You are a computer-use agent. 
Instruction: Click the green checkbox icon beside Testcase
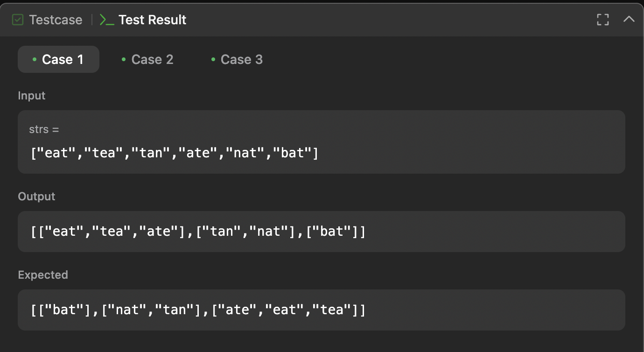[x=18, y=20]
